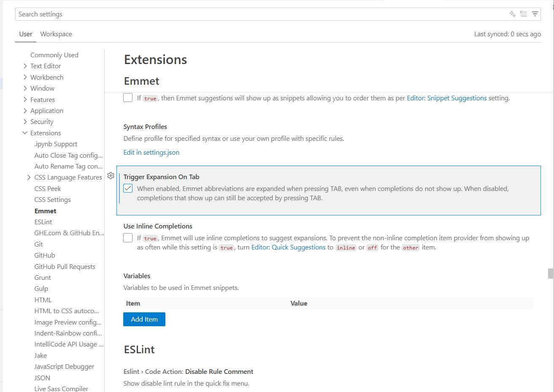
Task: Open Edit in settings.json link
Action: pyautogui.click(x=151, y=152)
